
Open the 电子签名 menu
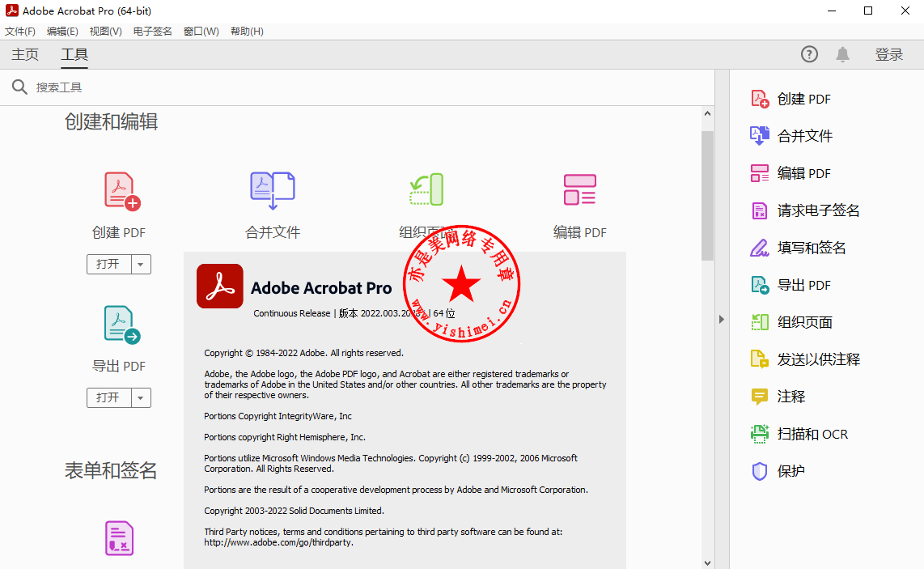click(x=153, y=32)
